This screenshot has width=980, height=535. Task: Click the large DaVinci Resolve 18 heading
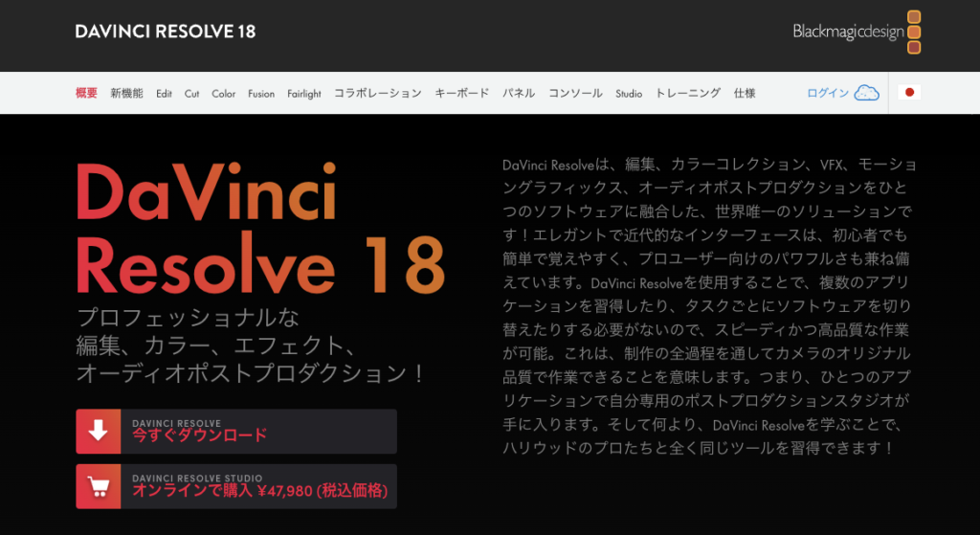[260, 228]
